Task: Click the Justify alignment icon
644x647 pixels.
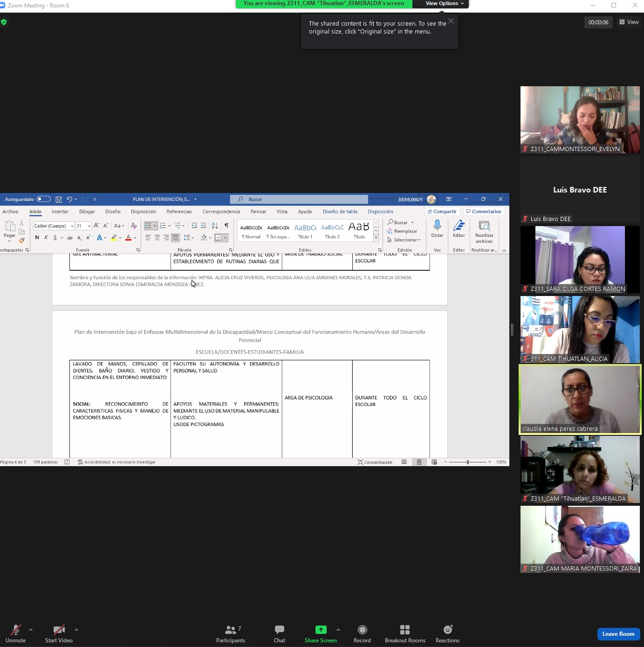Action: point(175,238)
